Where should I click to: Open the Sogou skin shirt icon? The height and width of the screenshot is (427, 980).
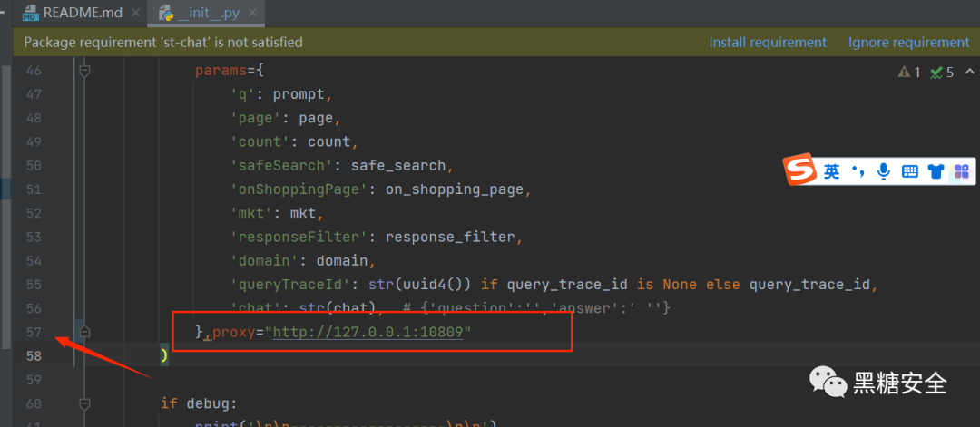pos(936,171)
